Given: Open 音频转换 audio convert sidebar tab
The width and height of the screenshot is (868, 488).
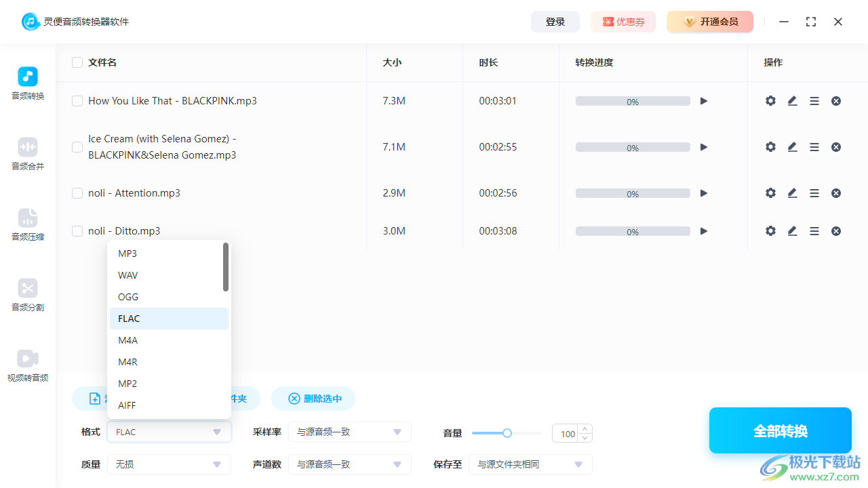Looking at the screenshot, I should tap(28, 84).
